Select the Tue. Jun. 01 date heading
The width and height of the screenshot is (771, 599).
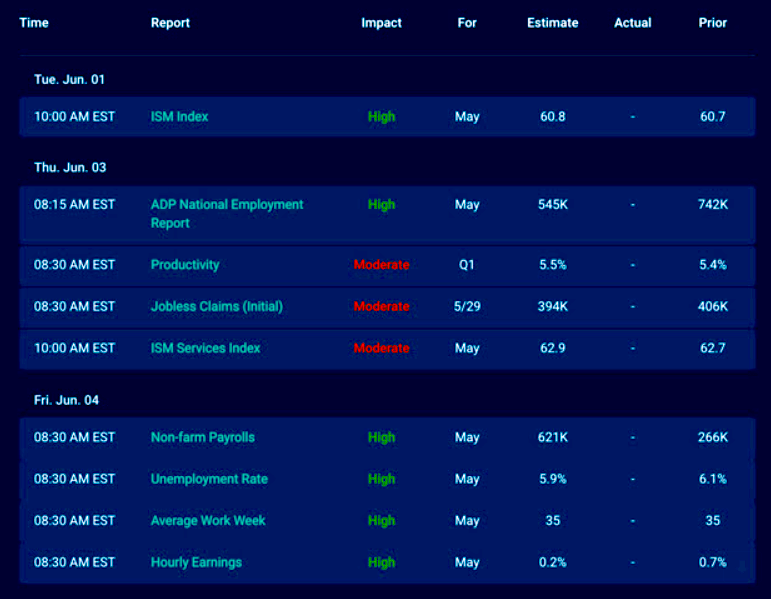(69, 79)
